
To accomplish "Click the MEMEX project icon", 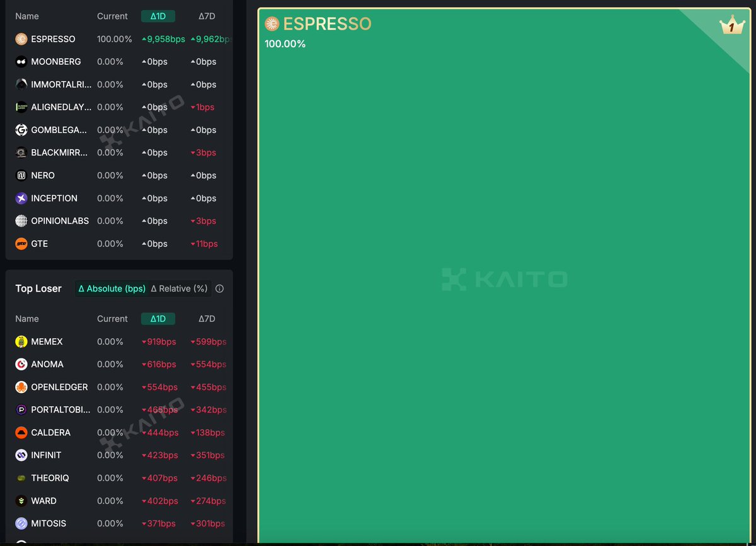I will (x=21, y=341).
